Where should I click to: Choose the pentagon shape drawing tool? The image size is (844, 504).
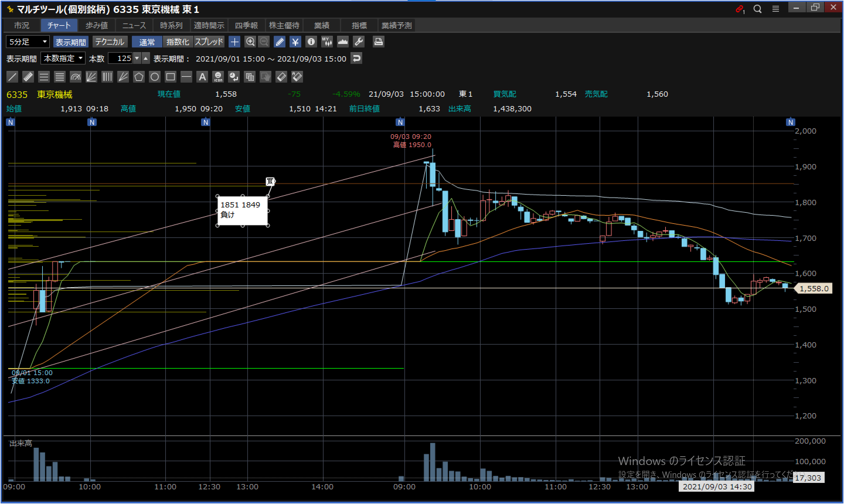click(x=139, y=77)
